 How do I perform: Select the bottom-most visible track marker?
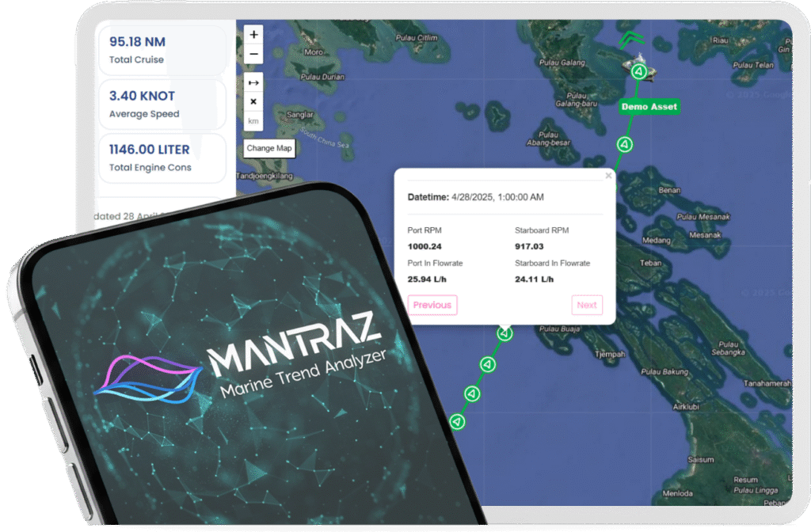coord(457,421)
